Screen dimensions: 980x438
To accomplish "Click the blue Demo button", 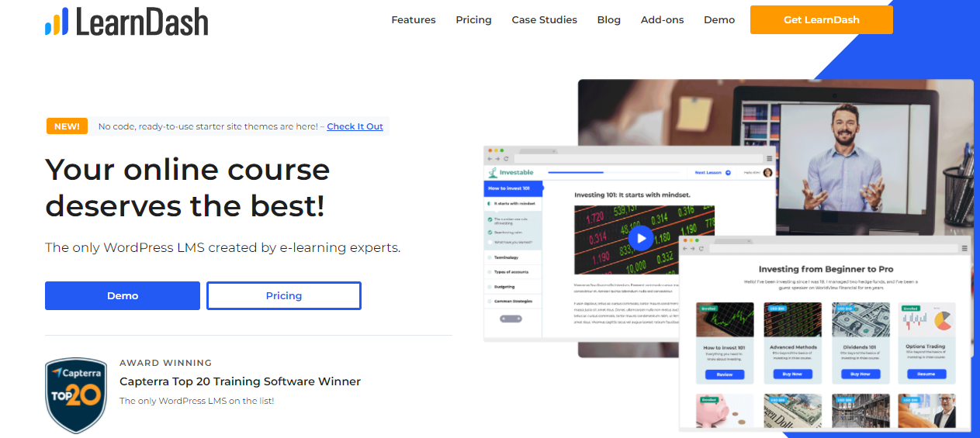I will (x=123, y=295).
